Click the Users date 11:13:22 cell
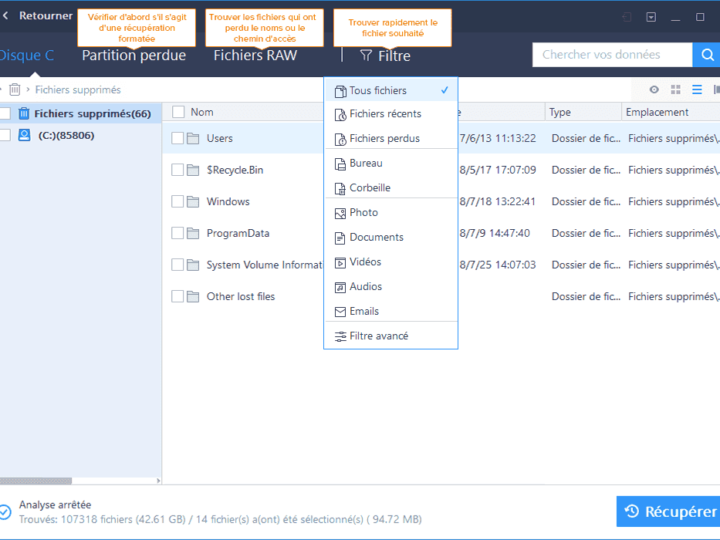 (x=498, y=138)
